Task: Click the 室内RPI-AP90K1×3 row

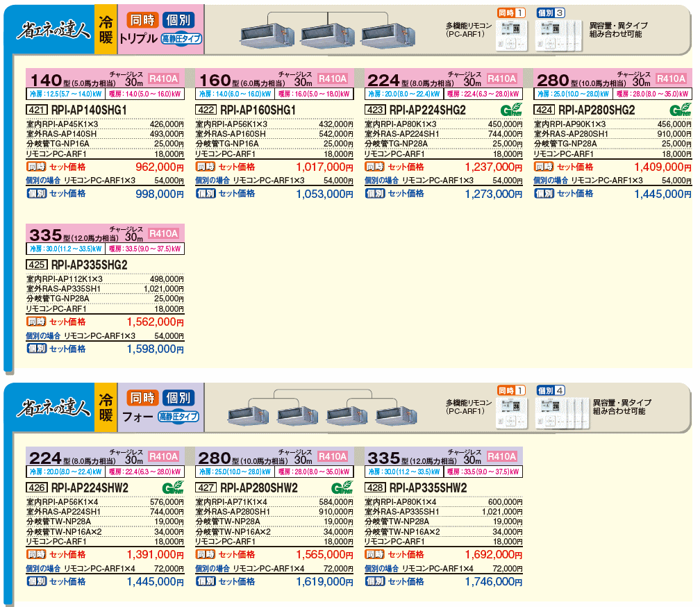Action: (612, 124)
